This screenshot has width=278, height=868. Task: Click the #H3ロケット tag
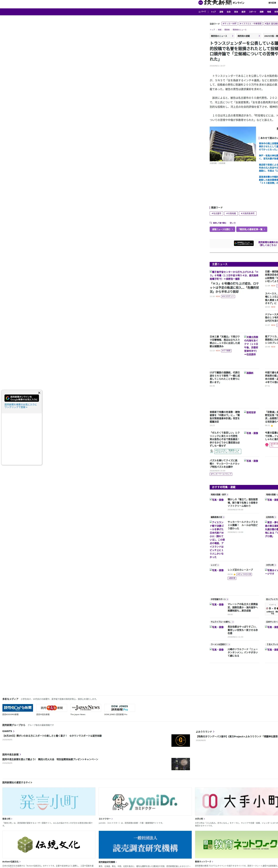click(x=228, y=297)
